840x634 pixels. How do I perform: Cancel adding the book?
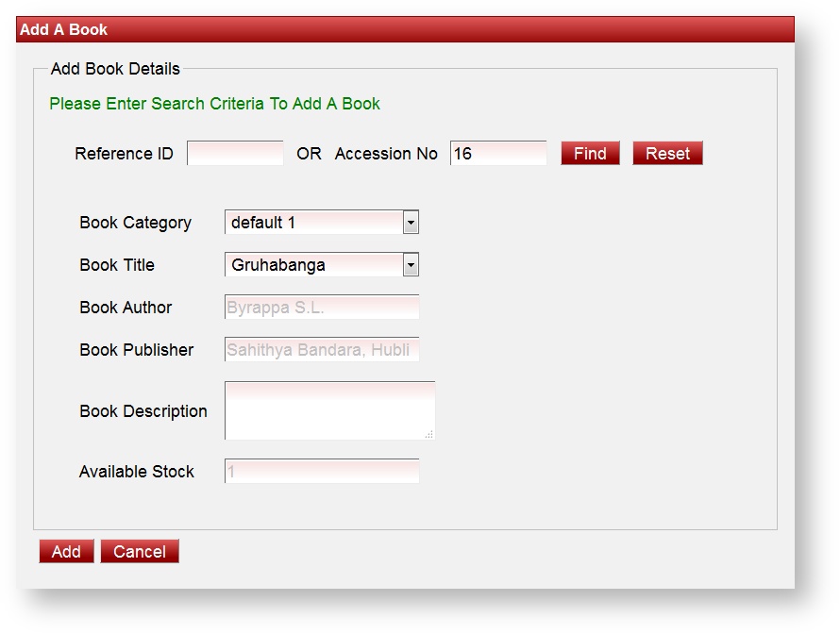pos(140,552)
